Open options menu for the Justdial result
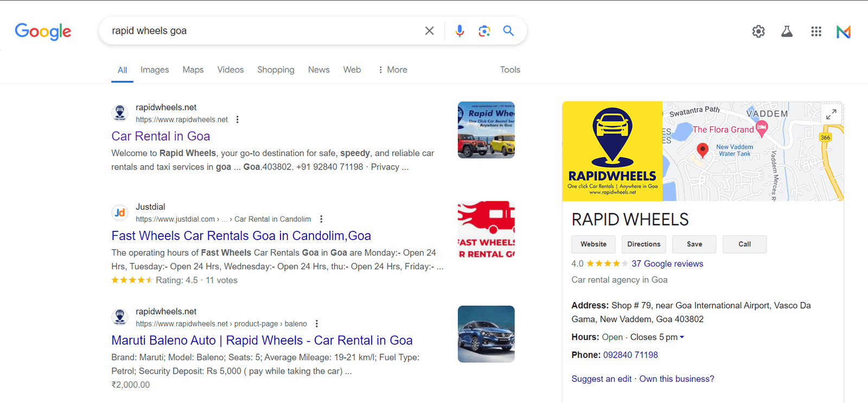868x403 pixels. 321,219
